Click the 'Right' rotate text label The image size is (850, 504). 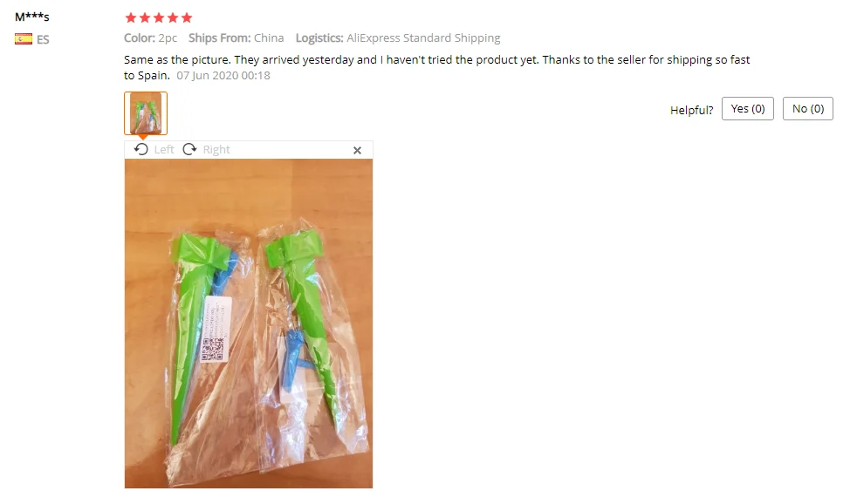tap(216, 150)
